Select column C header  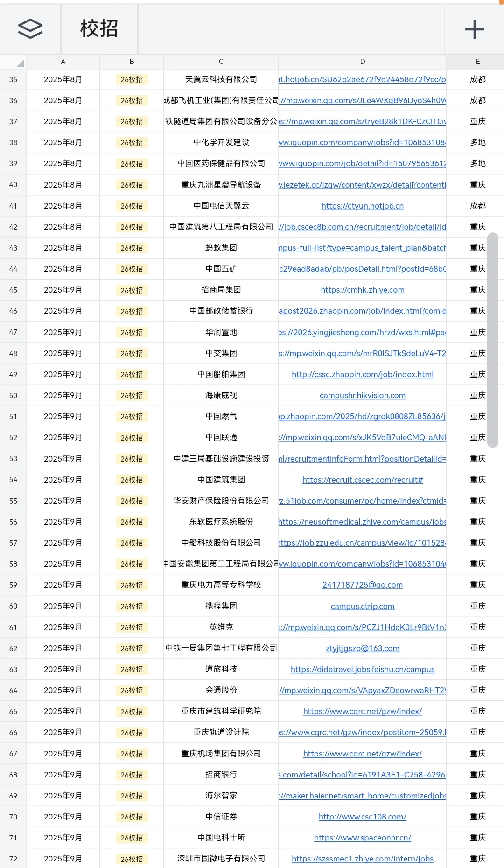(x=221, y=62)
